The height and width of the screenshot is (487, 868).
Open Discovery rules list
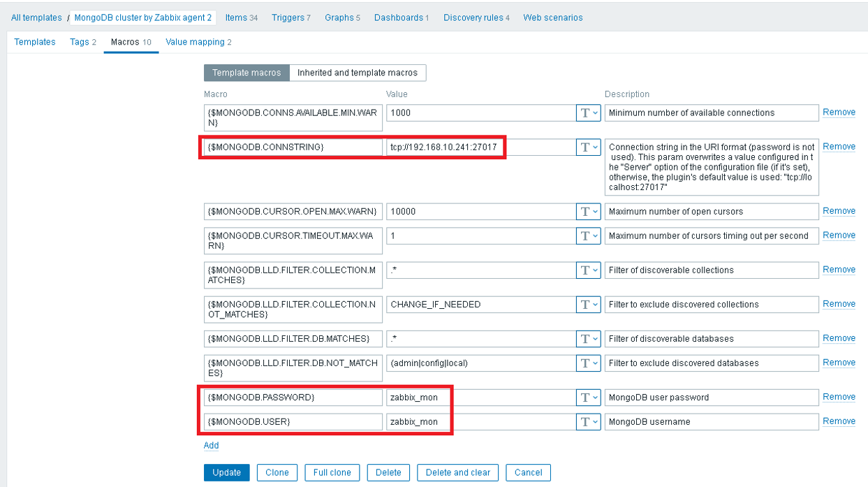pyautogui.click(x=476, y=17)
